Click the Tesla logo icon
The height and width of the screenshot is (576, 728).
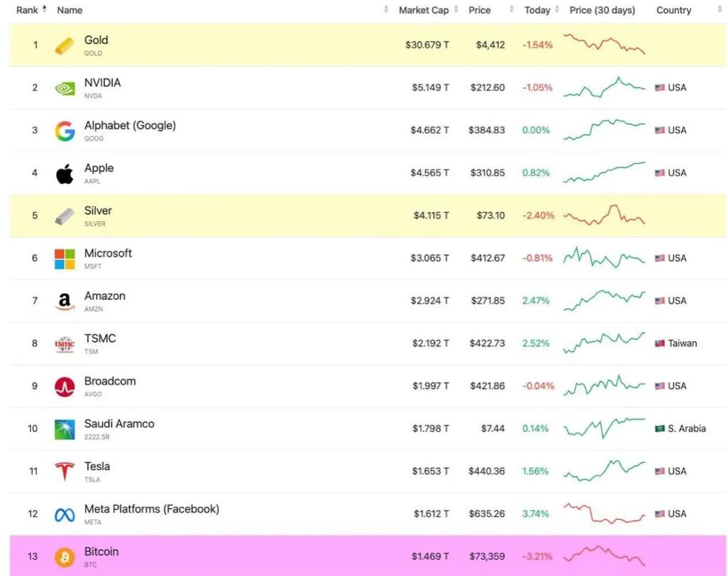65,471
